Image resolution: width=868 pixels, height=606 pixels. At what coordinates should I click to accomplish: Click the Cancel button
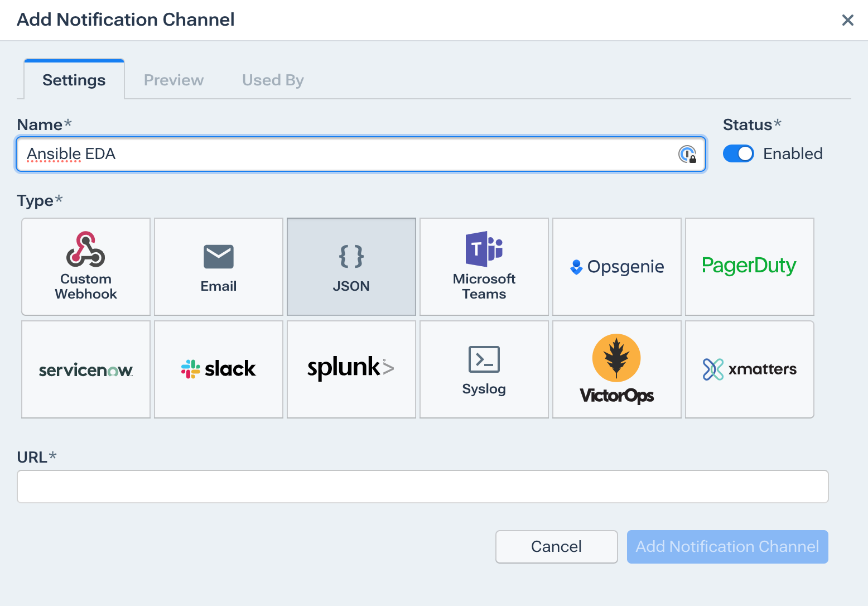click(557, 546)
